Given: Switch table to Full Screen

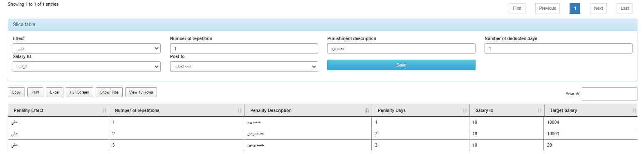Looking at the screenshot, I should click(79, 92).
